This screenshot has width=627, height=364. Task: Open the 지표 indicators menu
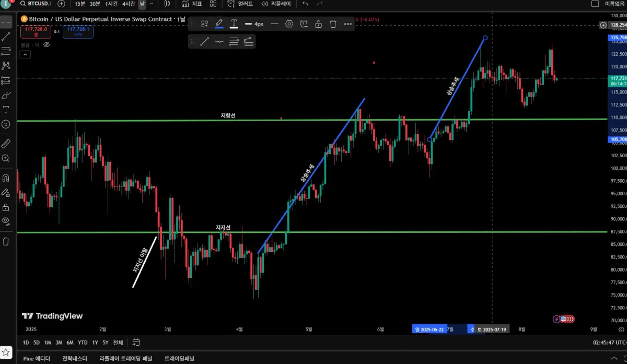coord(192,4)
